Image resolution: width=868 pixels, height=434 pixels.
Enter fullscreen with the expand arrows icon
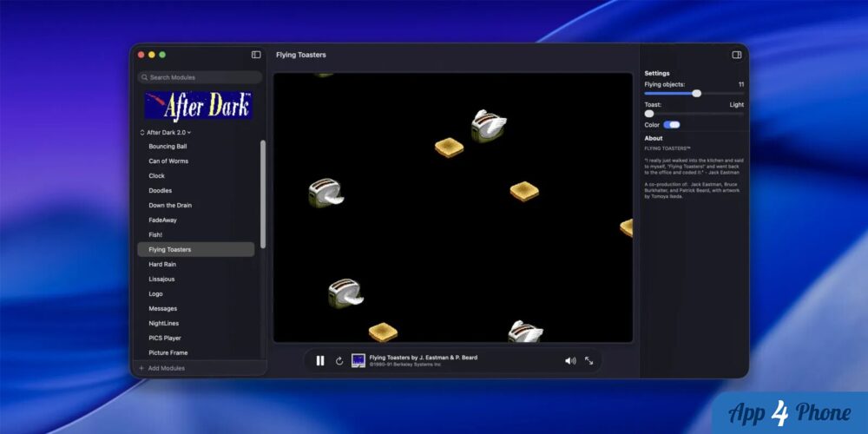(589, 361)
